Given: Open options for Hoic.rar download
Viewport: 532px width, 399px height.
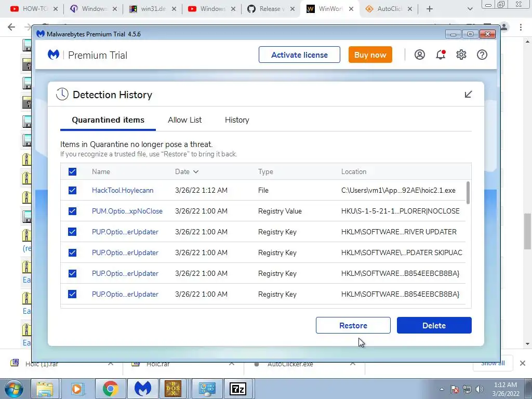Looking at the screenshot, I should click(x=232, y=364).
